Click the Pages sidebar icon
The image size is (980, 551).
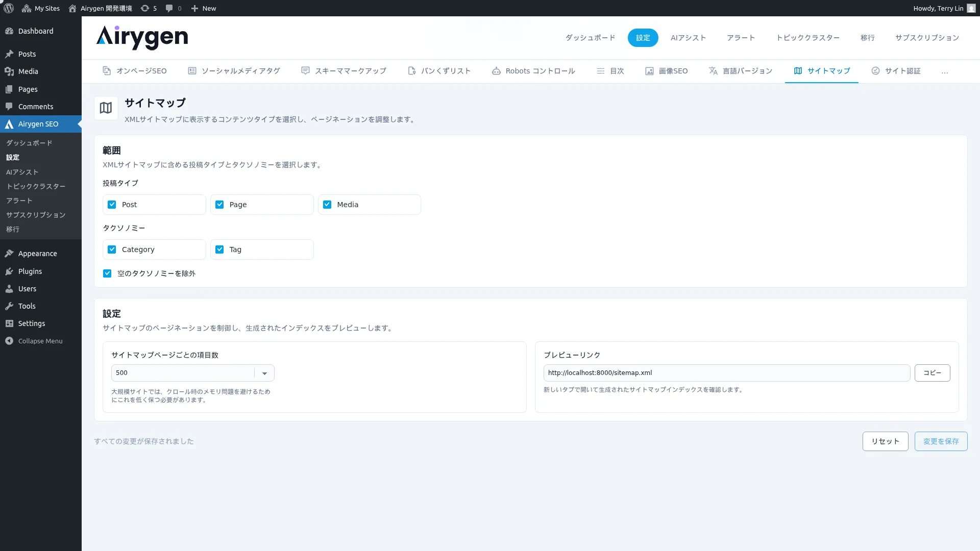(x=9, y=89)
